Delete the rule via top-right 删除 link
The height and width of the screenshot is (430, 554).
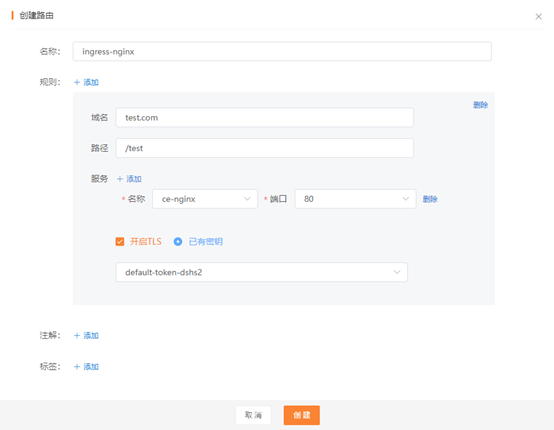click(x=481, y=105)
